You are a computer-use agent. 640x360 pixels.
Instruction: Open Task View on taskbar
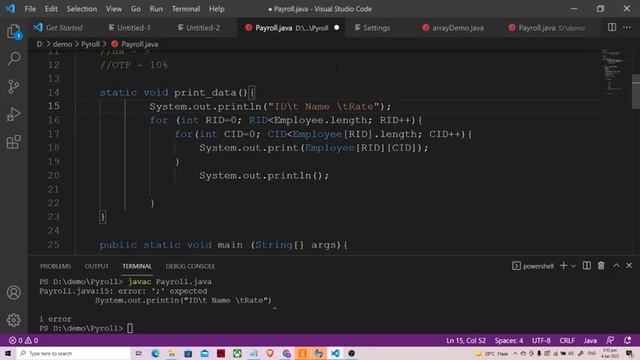(139, 353)
